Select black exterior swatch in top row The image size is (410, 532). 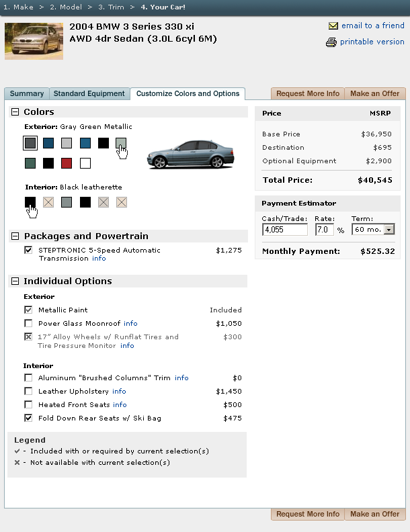tap(104, 143)
